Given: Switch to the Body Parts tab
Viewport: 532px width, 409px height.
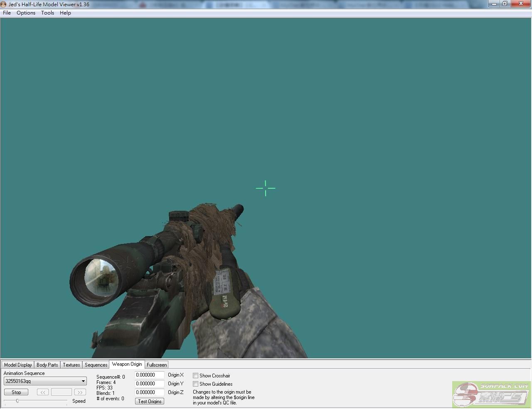Looking at the screenshot, I should tap(47, 365).
